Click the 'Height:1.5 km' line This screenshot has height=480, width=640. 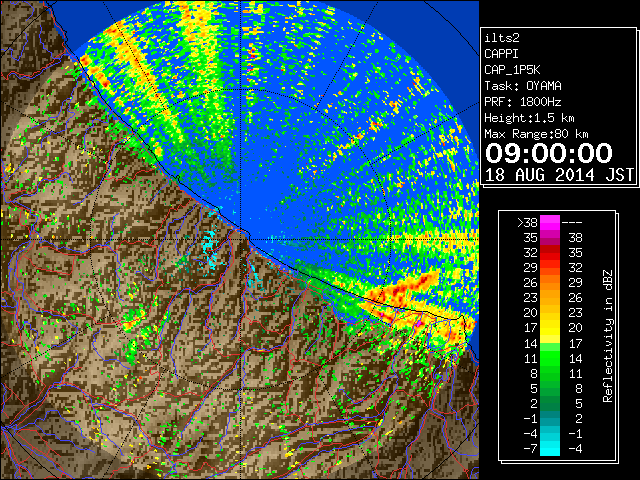pos(529,118)
